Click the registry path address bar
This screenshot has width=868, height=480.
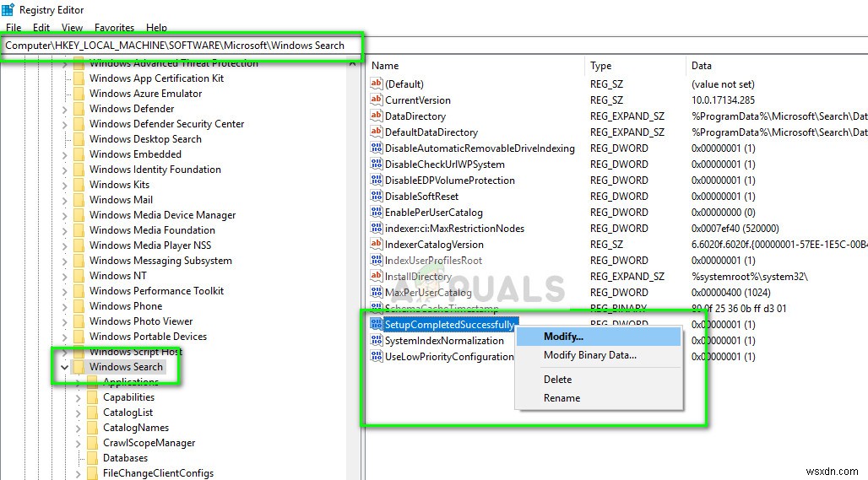point(434,46)
